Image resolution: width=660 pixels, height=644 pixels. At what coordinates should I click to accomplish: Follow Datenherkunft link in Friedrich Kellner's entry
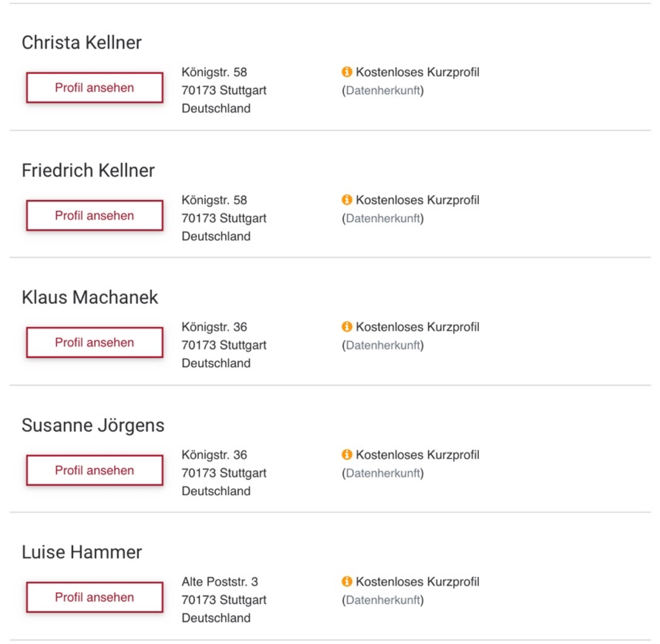click(x=383, y=218)
